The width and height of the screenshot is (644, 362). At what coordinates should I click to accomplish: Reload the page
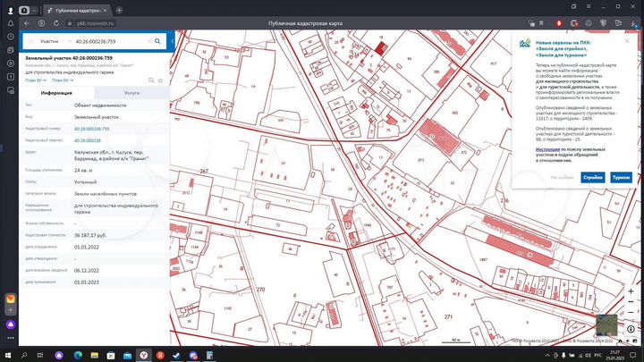coord(56,23)
